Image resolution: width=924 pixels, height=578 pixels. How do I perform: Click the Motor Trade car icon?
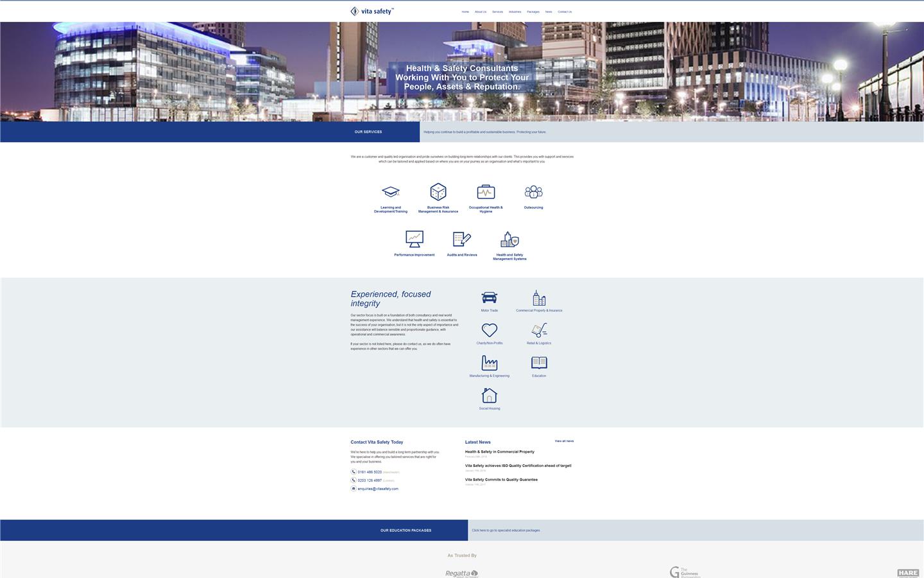[x=489, y=297]
